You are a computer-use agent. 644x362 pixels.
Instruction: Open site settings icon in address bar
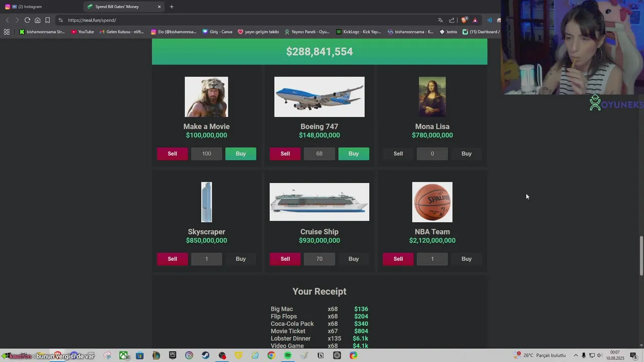coord(60,20)
